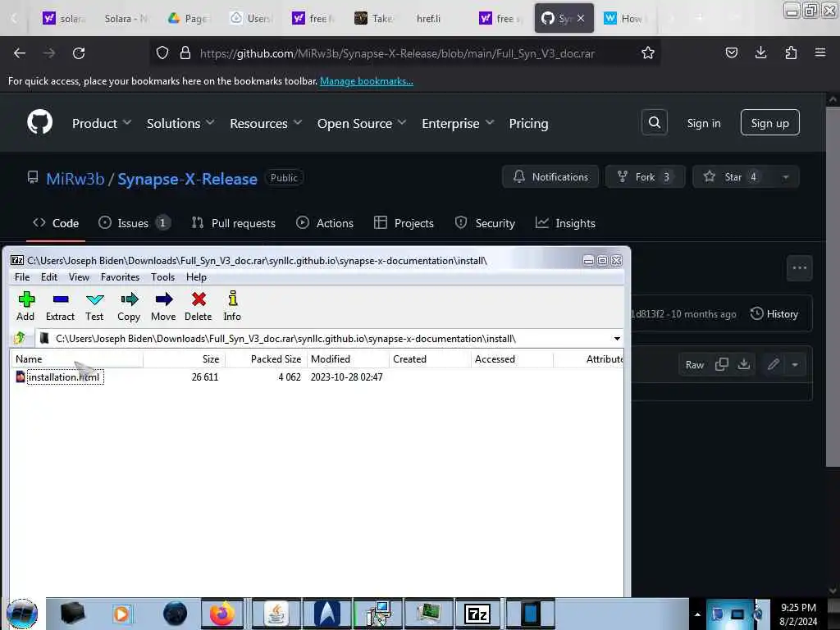Screen dimensions: 840x630
Task: Open the Firefox hamburger menu
Action: click(x=820, y=52)
